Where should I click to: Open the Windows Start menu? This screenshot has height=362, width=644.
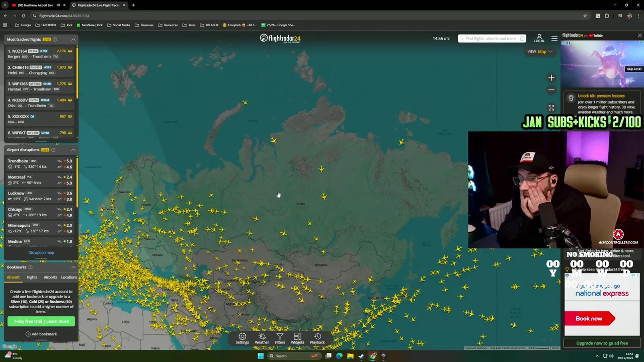click(x=261, y=356)
